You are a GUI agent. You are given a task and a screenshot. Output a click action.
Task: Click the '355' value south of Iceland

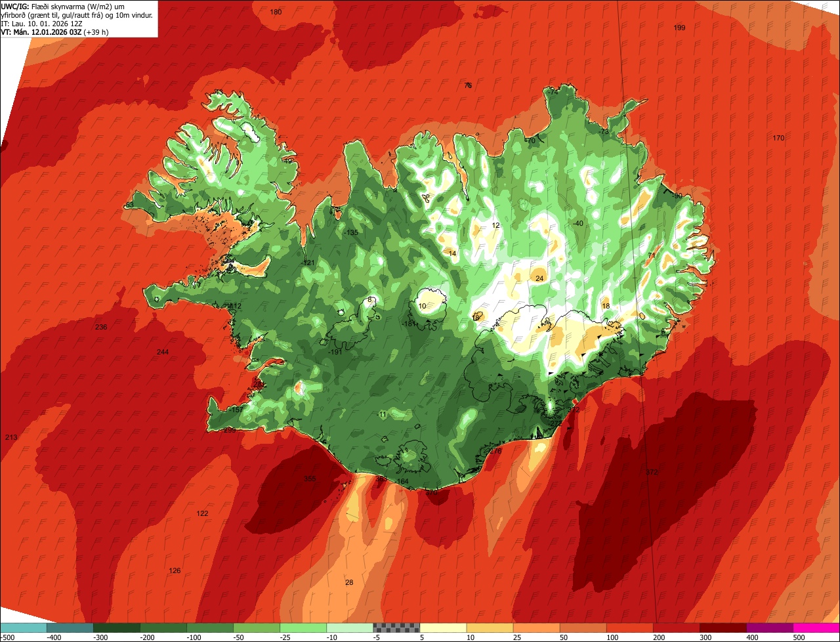click(x=310, y=479)
